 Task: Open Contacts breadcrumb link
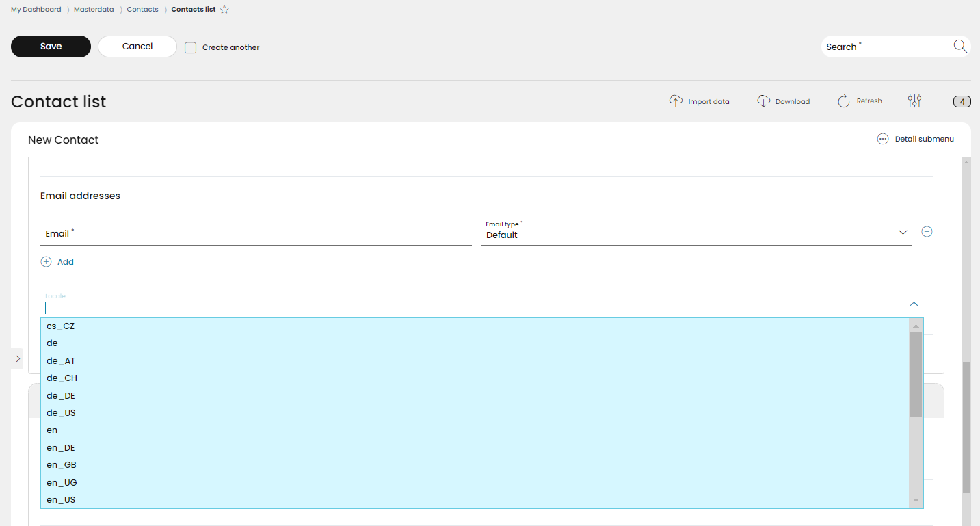coord(142,10)
